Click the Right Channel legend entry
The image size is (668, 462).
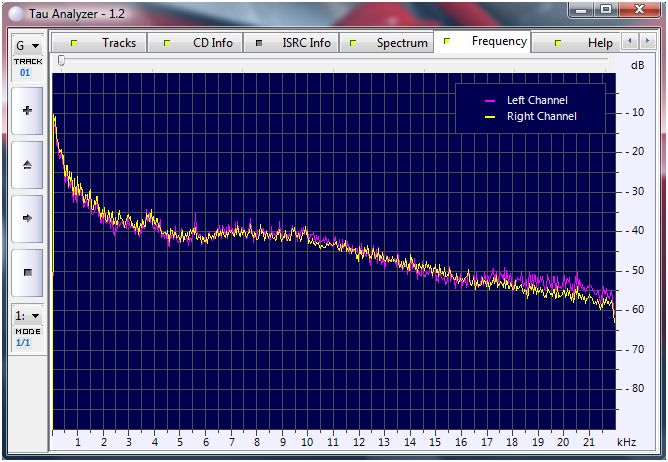point(541,116)
